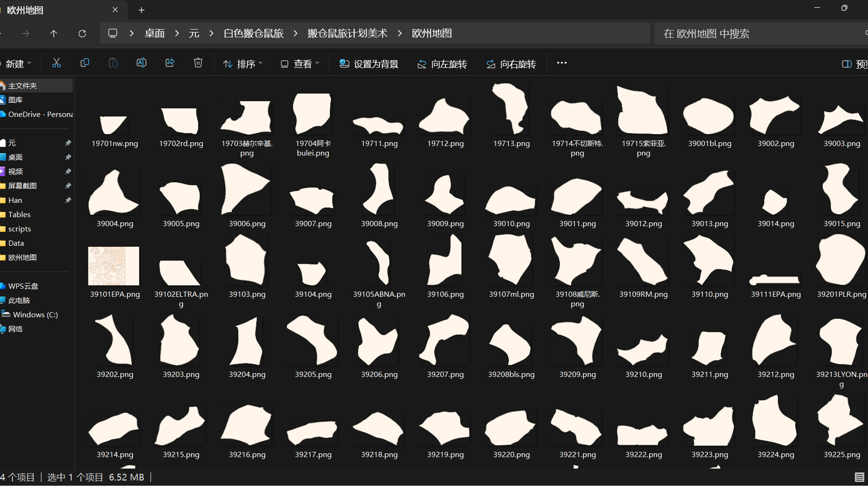Open the details view toggle at bottom right
This screenshot has height=488, width=868.
pyautogui.click(x=859, y=477)
